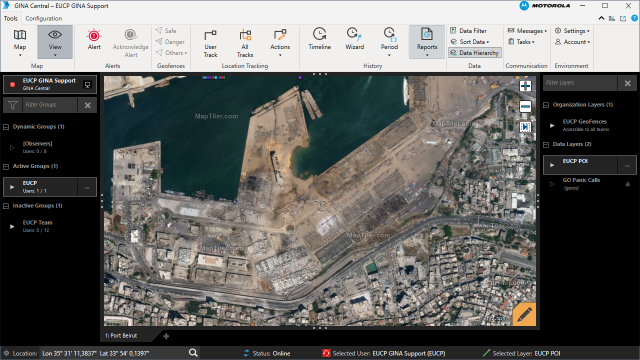Open the Timeline history tool
Viewport: 640px width, 360px height.
click(319, 40)
